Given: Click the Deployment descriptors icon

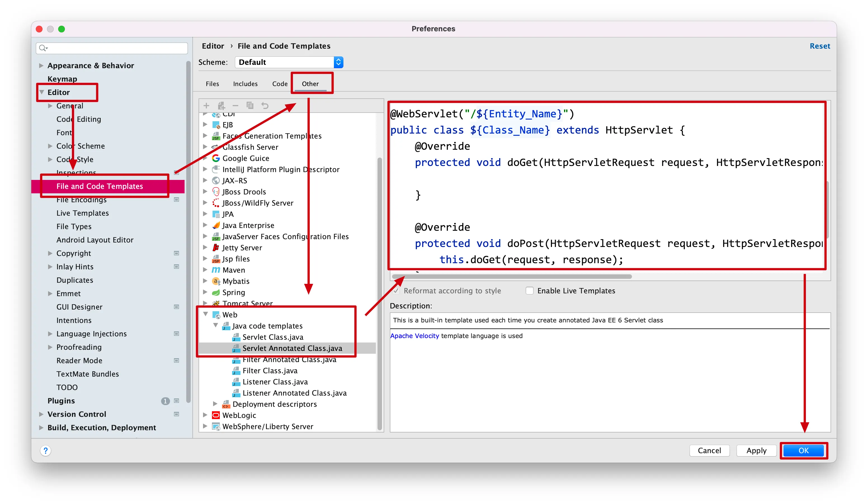Looking at the screenshot, I should [226, 404].
